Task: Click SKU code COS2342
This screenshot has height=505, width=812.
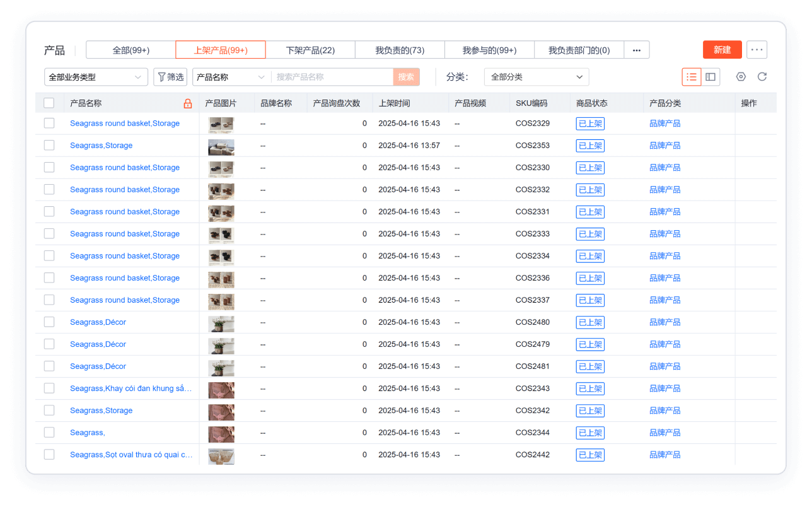Action: [533, 410]
